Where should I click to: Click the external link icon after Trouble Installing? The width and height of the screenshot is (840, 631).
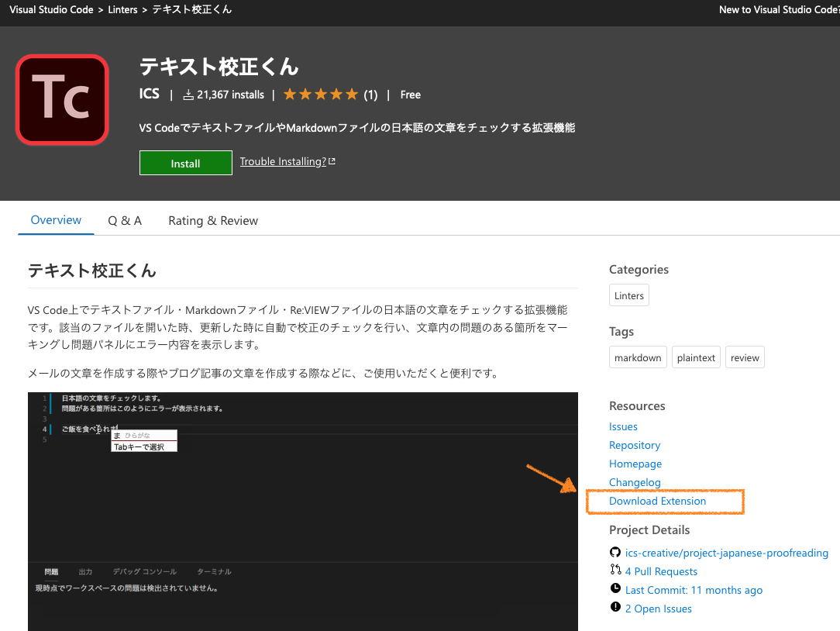tap(332, 161)
